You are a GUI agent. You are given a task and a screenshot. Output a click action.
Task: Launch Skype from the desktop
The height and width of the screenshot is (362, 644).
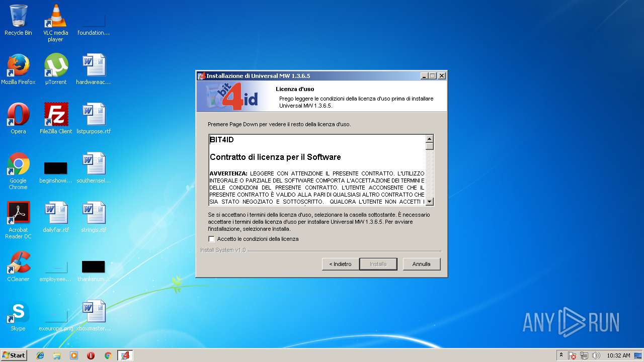[18, 316]
